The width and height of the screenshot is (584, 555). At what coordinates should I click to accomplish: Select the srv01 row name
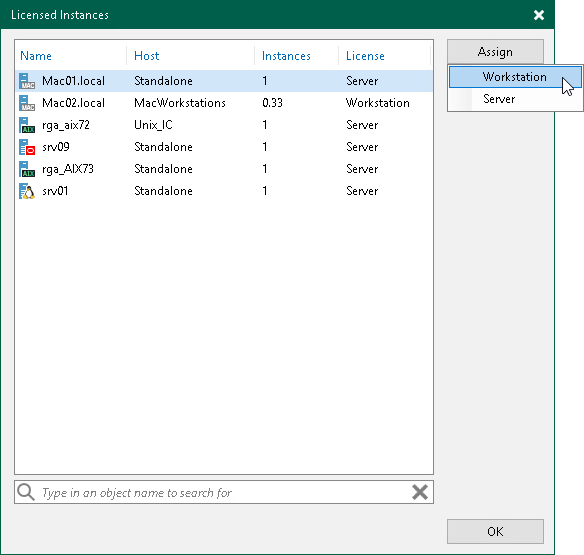click(55, 191)
